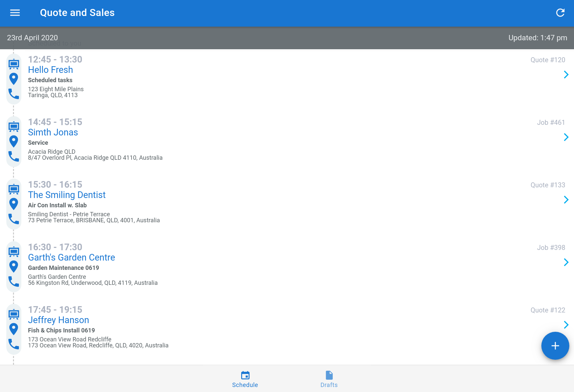Viewport: 574px width, 392px height.
Task: Open the Jeffrey Hanson customer link
Action: tap(58, 320)
